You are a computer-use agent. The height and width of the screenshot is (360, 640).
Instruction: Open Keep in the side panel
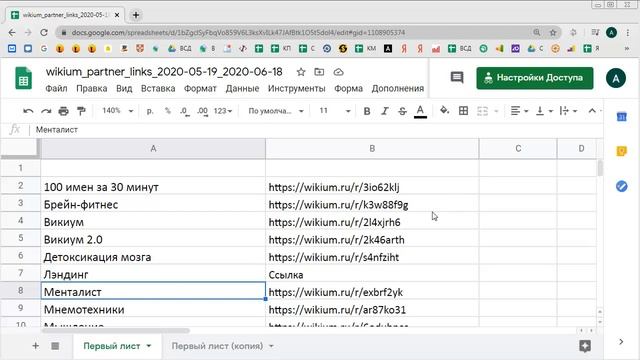click(621, 151)
